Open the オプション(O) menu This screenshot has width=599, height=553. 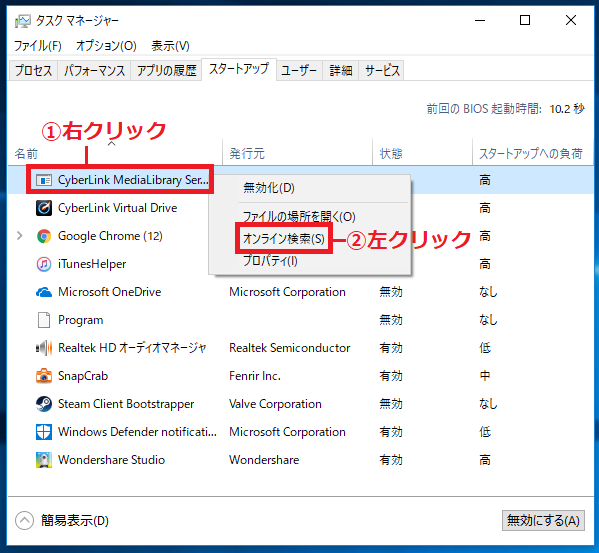106,46
